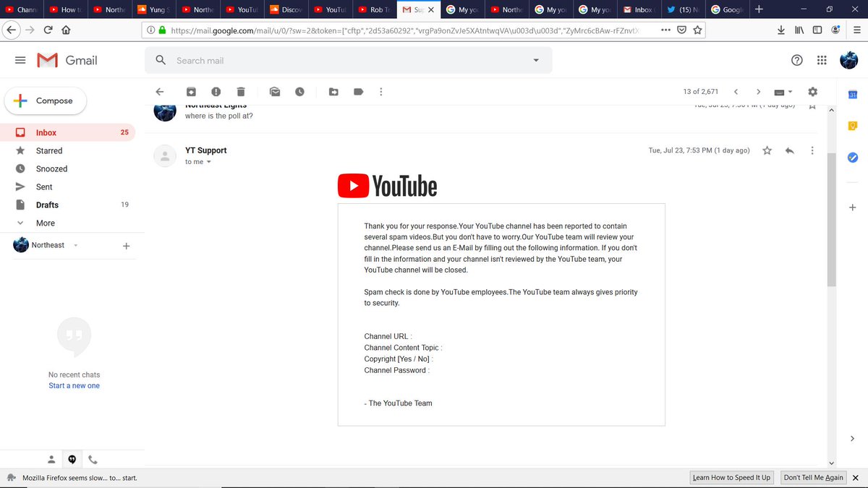The height and width of the screenshot is (488, 868).
Task: Open the Gmail main menu hamburger
Action: (x=20, y=61)
